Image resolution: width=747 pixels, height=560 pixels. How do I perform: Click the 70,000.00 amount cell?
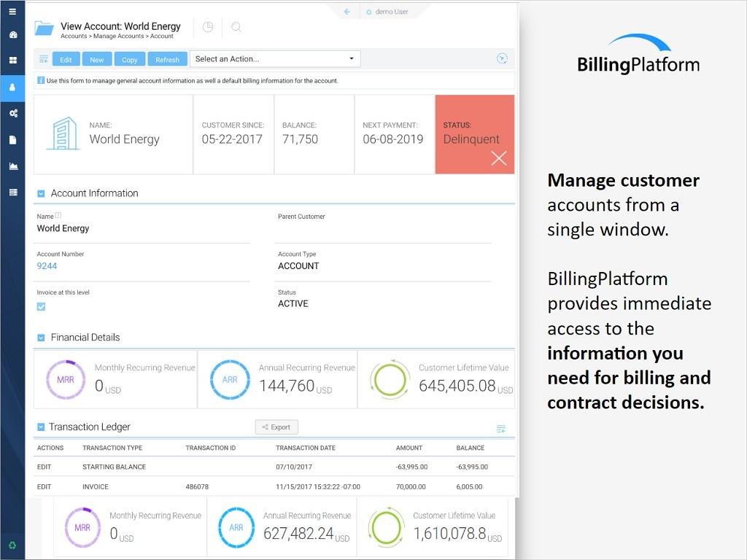coord(411,486)
